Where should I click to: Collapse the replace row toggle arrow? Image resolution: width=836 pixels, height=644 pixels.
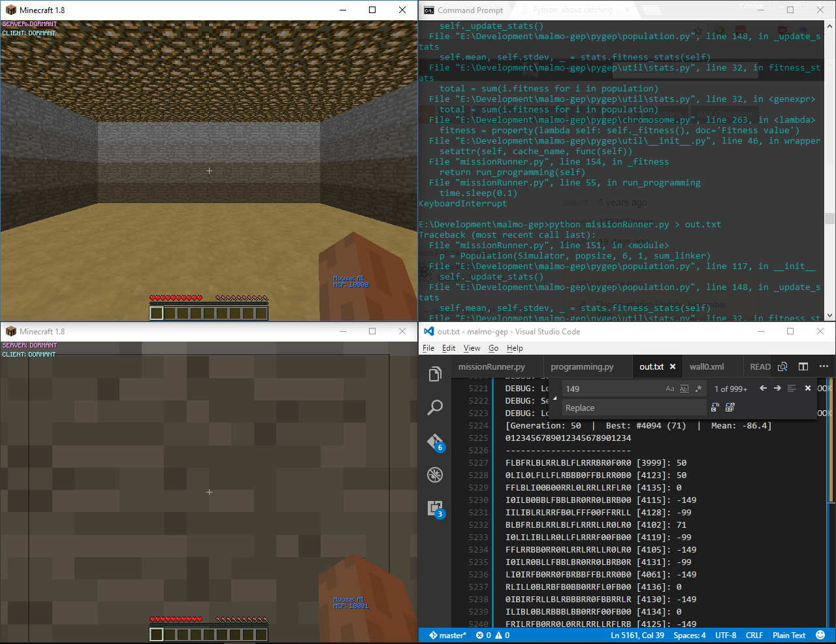[x=555, y=398]
